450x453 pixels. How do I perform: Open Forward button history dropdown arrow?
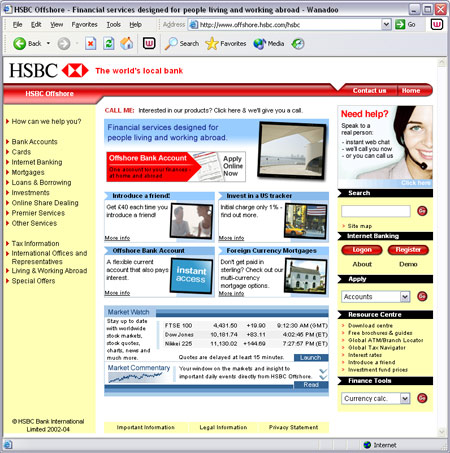pos(77,43)
